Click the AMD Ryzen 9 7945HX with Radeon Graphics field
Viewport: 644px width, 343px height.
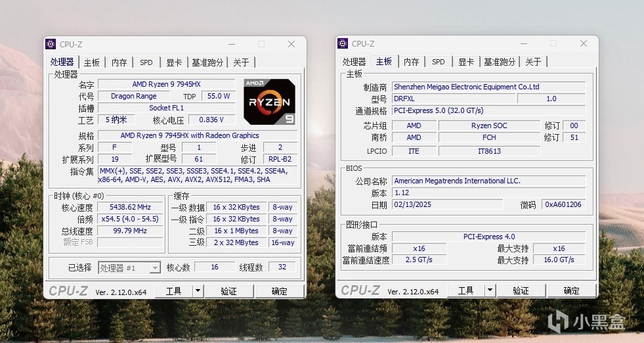197,136
